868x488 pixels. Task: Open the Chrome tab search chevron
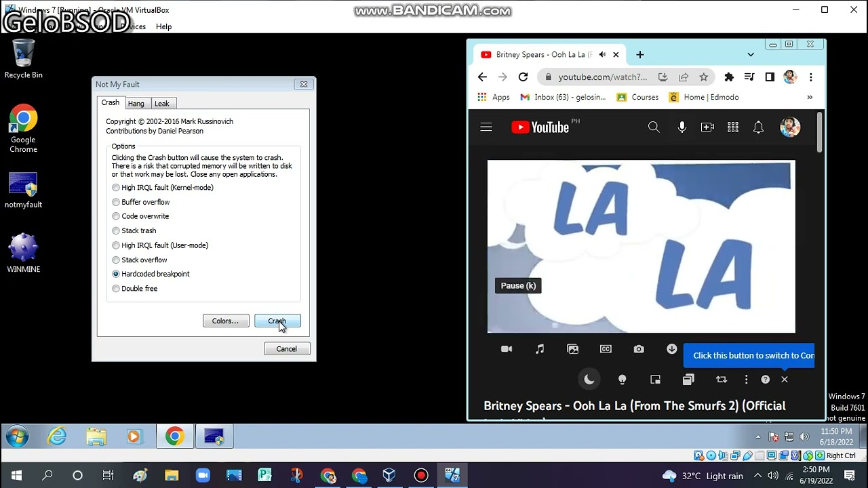pyautogui.click(x=751, y=54)
